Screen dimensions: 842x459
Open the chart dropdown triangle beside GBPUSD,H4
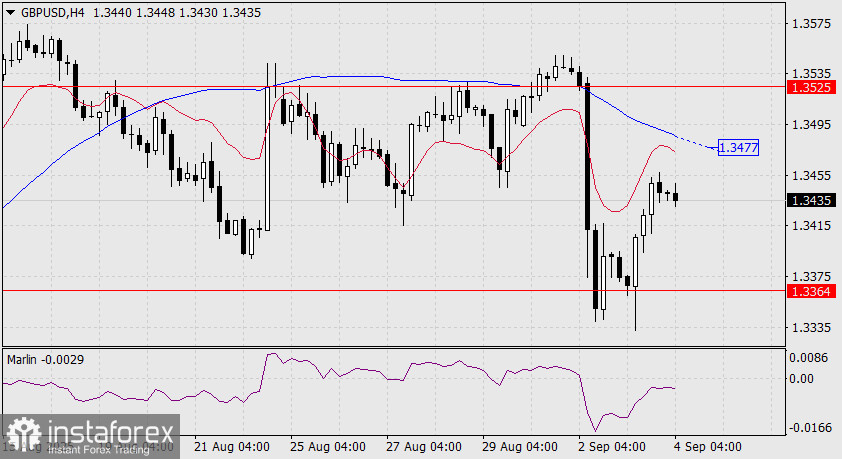point(10,13)
